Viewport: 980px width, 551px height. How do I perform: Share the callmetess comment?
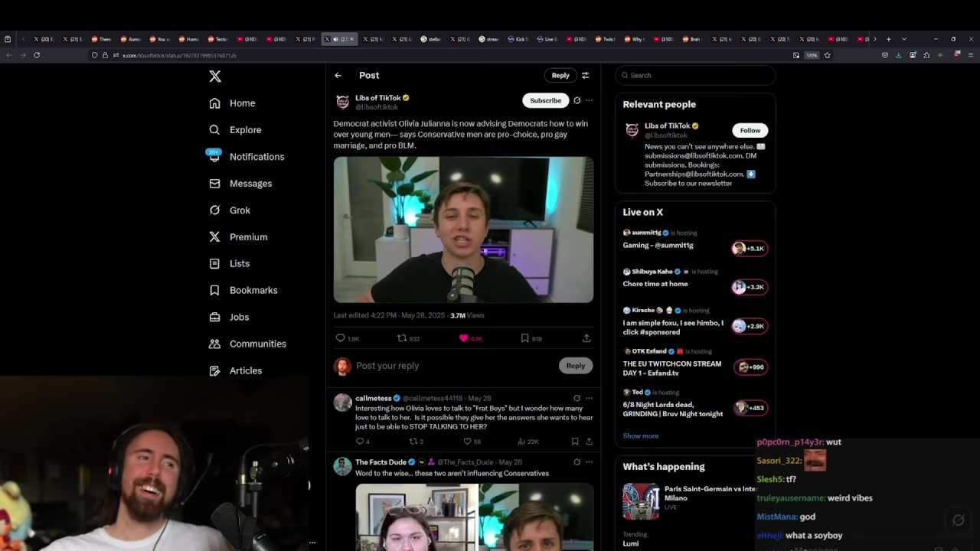[589, 441]
